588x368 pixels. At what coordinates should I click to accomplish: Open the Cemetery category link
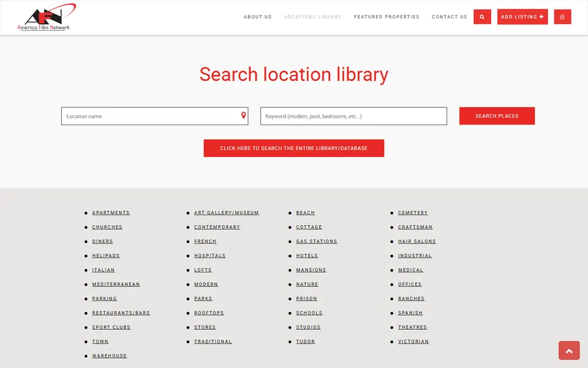click(x=413, y=213)
